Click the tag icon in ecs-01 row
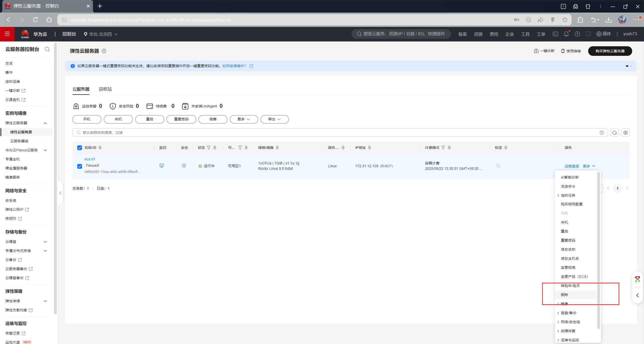The height and width of the screenshot is (344, 644). [498, 166]
